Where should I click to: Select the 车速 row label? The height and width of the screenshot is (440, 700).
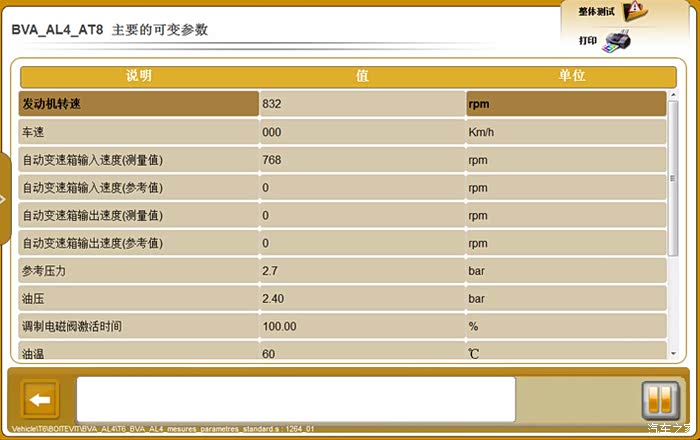[x=33, y=132]
